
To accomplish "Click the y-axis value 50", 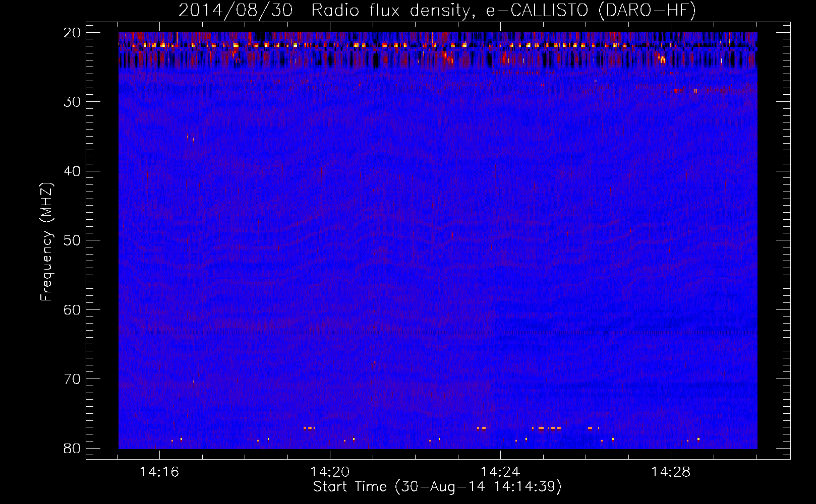I will 73,240.
